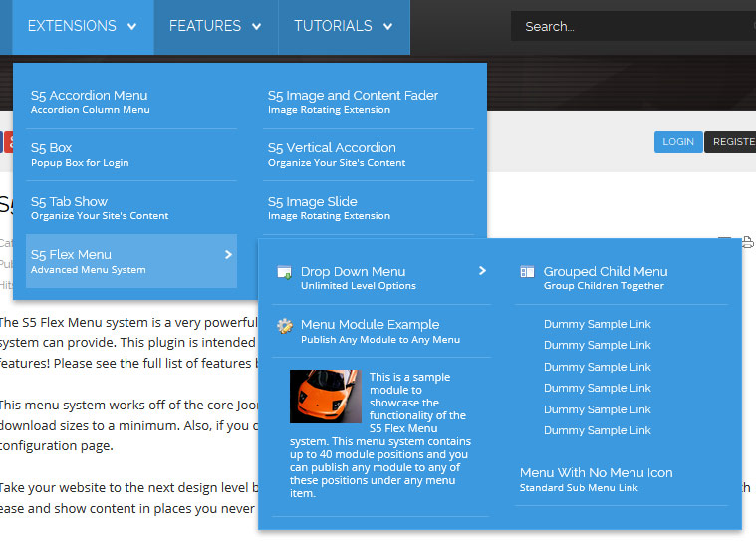Image resolution: width=756 pixels, height=541 pixels.
Task: Click the Register button
Action: [x=730, y=142]
